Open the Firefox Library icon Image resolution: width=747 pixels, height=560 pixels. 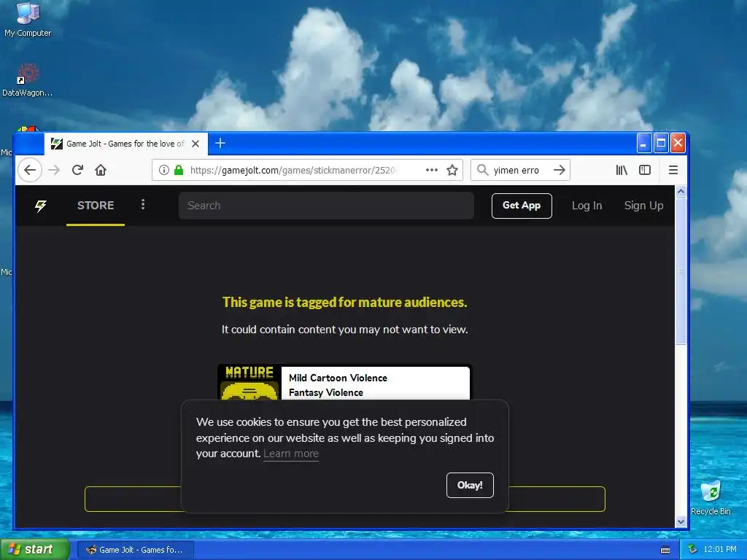(x=622, y=170)
